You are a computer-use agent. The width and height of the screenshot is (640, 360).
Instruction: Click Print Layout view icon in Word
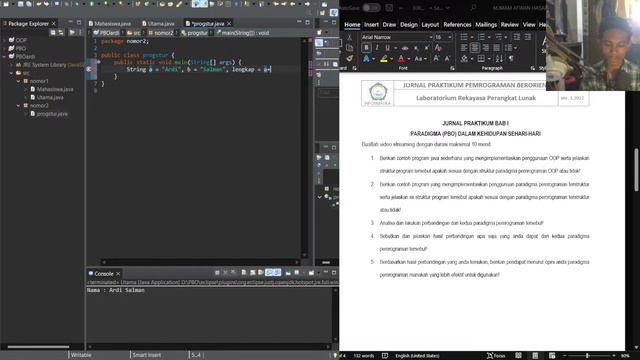535,356
